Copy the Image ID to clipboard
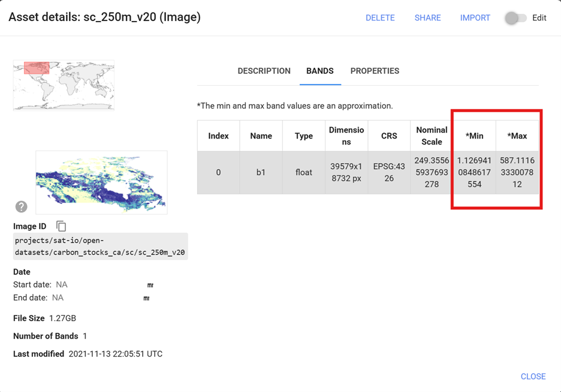The image size is (561, 392). [x=61, y=226]
